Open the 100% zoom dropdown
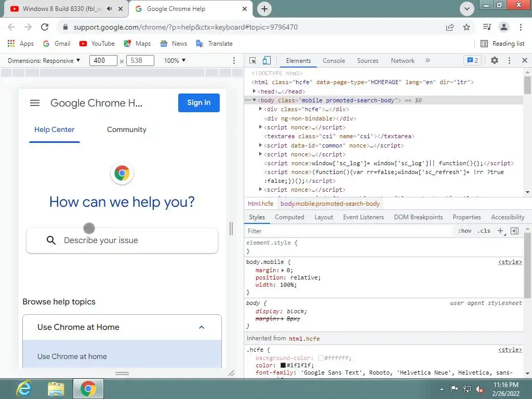 click(x=175, y=60)
